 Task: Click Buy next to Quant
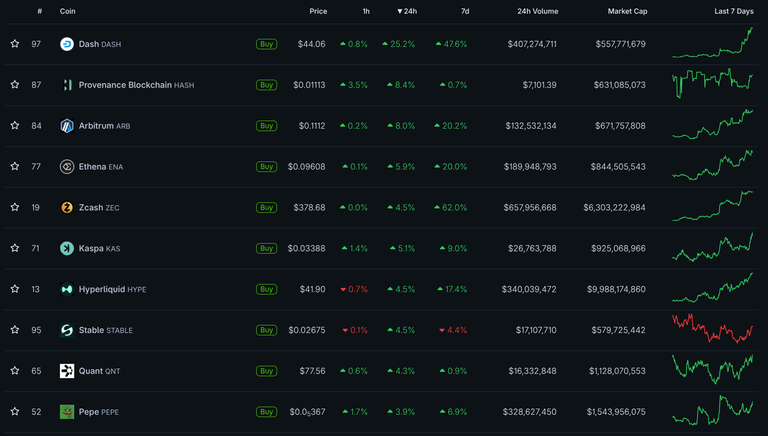266,371
